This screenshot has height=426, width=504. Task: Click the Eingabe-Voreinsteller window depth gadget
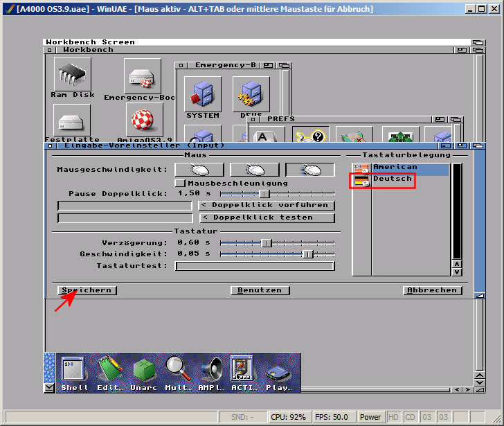point(478,146)
